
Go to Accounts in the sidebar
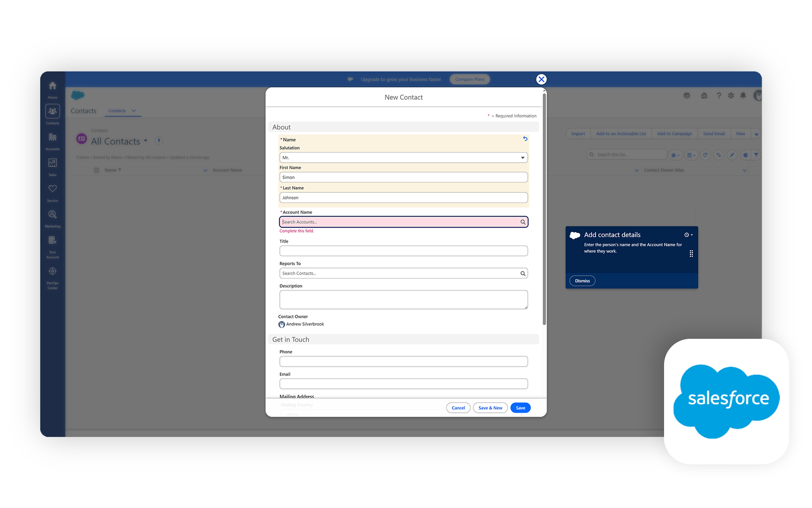coord(52,140)
